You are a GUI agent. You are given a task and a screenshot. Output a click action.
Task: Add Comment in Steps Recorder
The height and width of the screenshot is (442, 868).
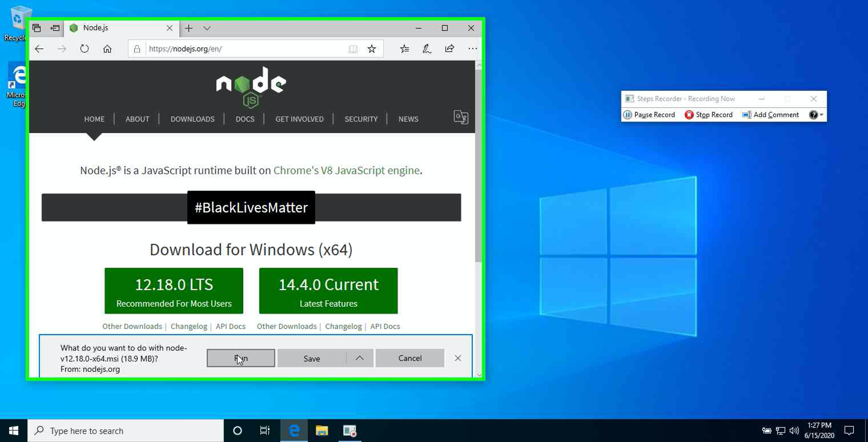771,115
